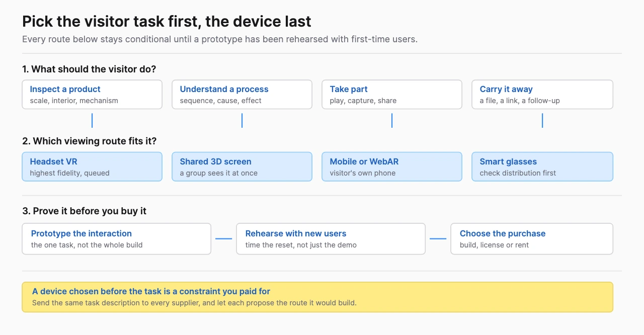Choose the 'Understand a process' card

tap(242, 95)
